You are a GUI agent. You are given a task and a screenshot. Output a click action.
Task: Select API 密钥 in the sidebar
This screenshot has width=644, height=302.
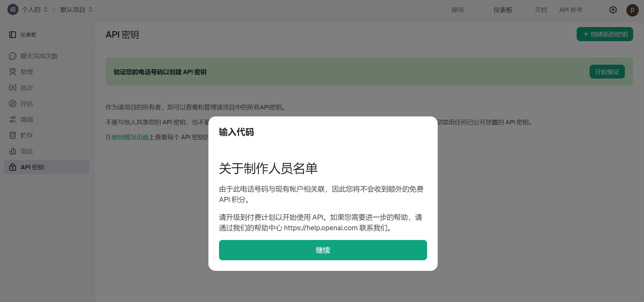[46, 167]
